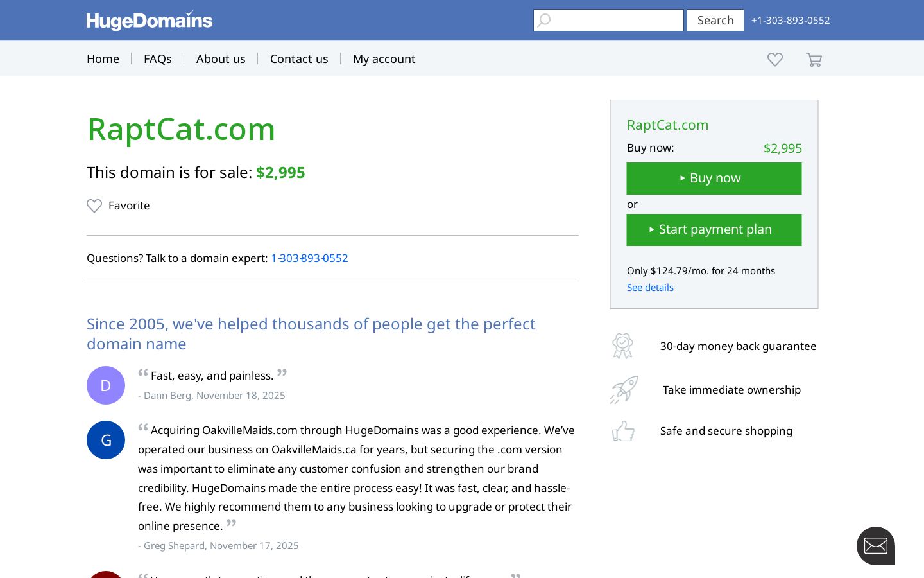Expand See details for payment plan
Screen dimensions: 924x578
[x=650, y=288]
